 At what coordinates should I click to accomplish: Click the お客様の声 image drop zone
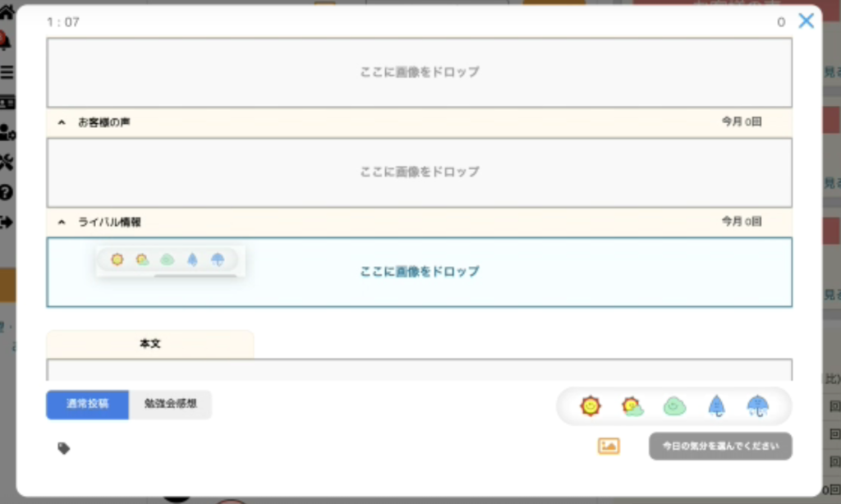[419, 172]
